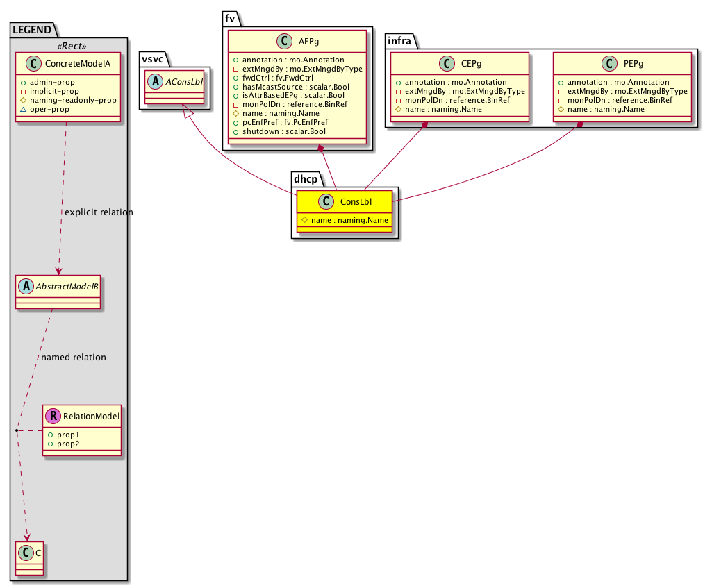Select the Rect stereotype label in legend
712x588 pixels.
click(69, 47)
